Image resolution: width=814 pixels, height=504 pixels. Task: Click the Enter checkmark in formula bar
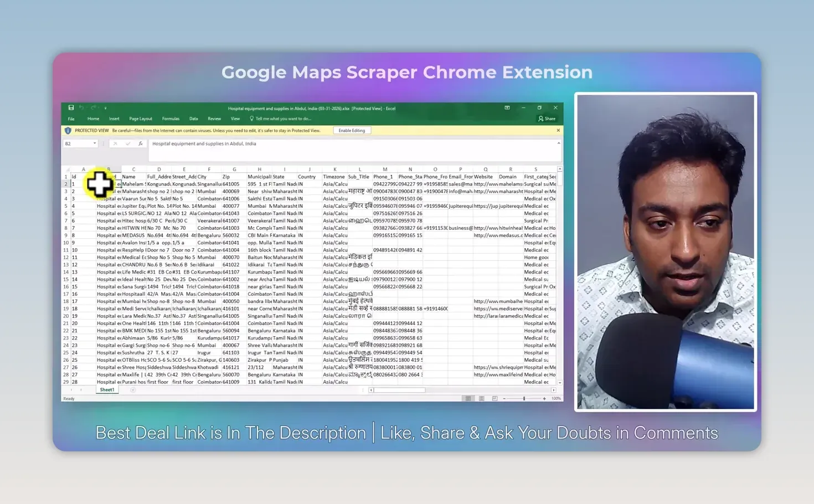point(128,144)
